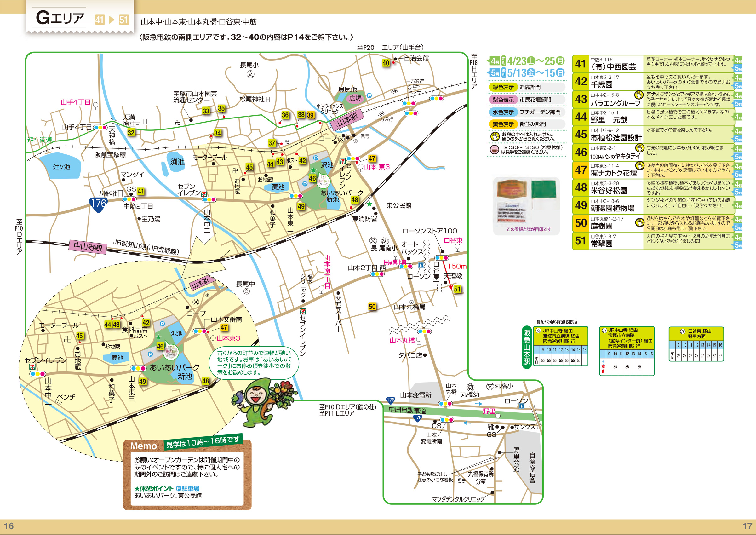Click the Route 176 shield beside 中筋2丁目
The width and height of the screenshot is (756, 535).
point(98,204)
